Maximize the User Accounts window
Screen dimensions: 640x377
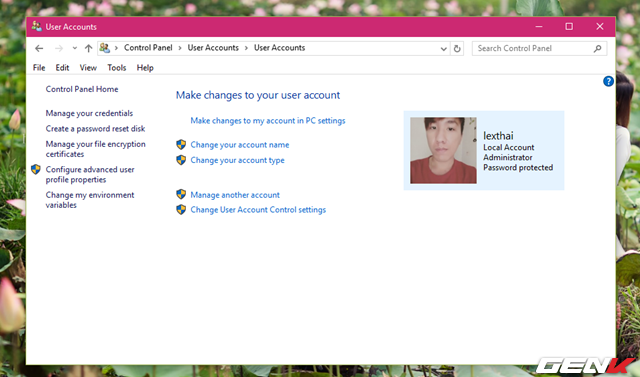569,27
